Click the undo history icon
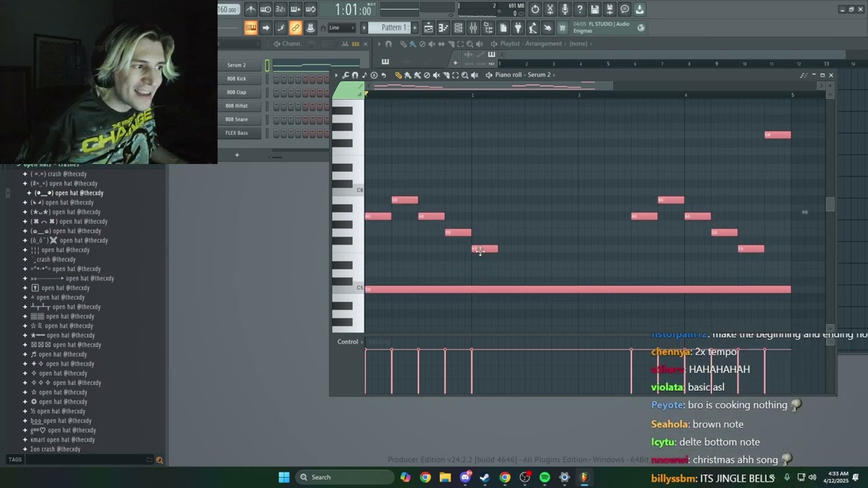The width and height of the screenshot is (868, 488). pyautogui.click(x=535, y=9)
